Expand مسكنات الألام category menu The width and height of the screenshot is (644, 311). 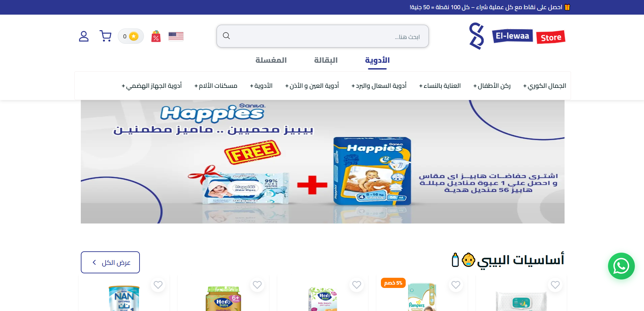click(216, 86)
